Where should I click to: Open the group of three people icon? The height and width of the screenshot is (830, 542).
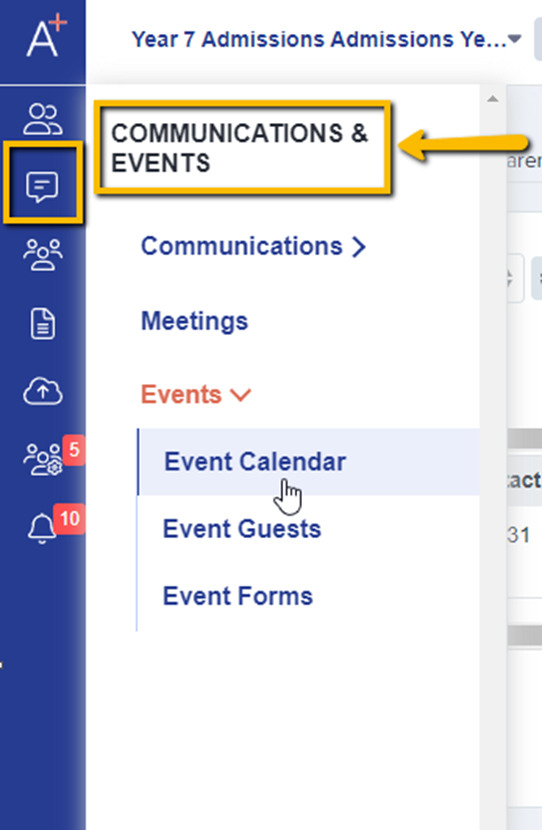(x=42, y=255)
